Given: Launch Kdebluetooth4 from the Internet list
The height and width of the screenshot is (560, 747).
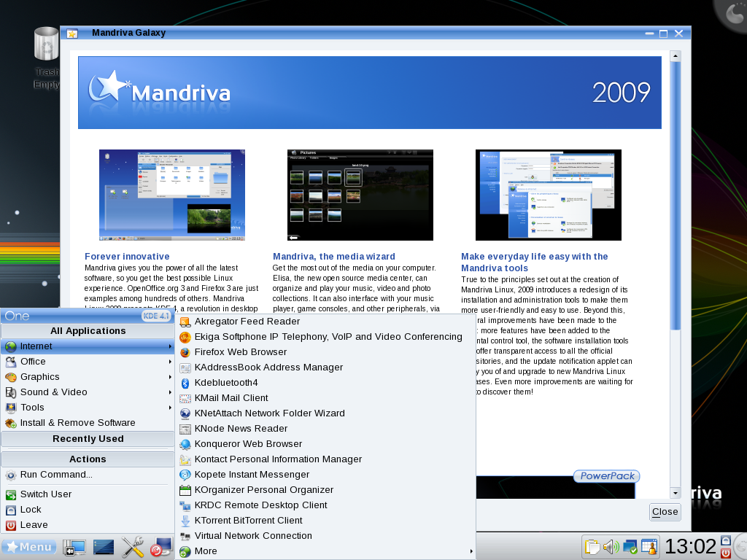Looking at the screenshot, I should pos(326,382).
